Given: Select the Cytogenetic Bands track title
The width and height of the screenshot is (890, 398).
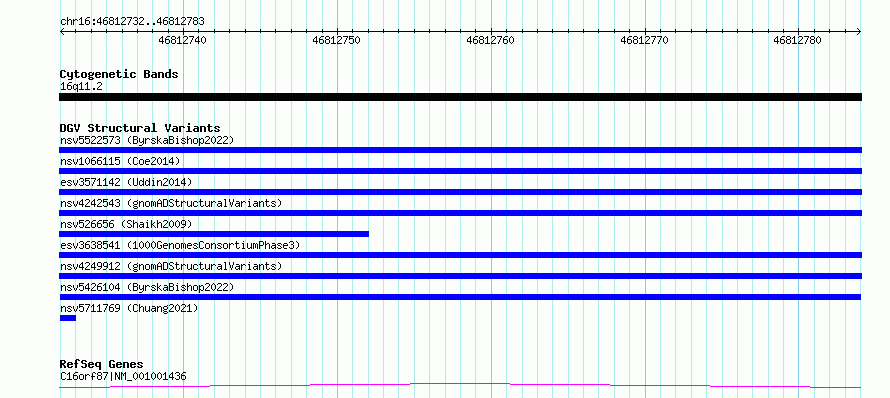Looking at the screenshot, I should coord(119,74).
